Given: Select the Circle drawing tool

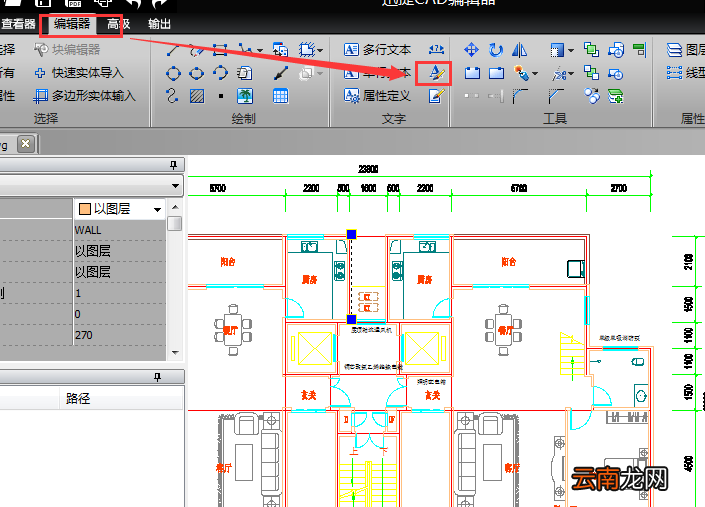Looking at the screenshot, I should tap(173, 73).
